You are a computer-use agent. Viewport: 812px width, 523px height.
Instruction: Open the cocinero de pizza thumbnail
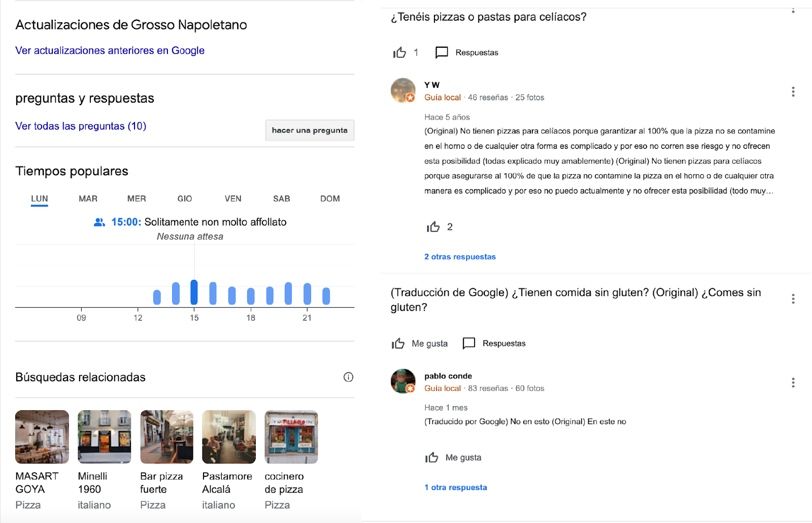[291, 437]
